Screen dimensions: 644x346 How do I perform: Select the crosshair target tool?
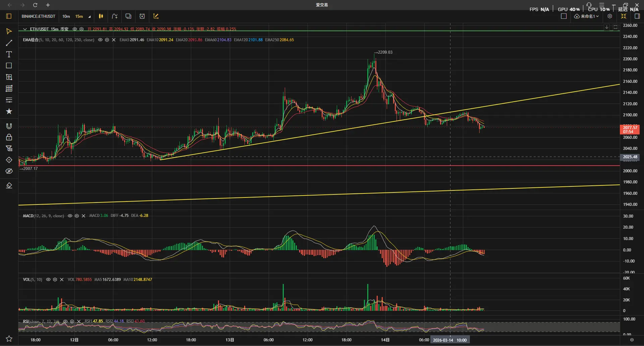pos(9,160)
